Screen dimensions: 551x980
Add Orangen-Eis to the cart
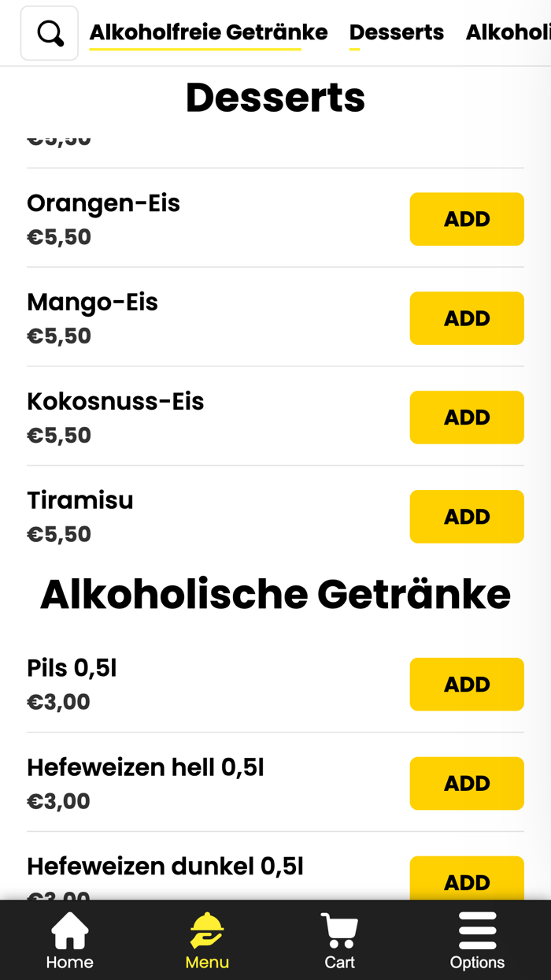click(466, 219)
